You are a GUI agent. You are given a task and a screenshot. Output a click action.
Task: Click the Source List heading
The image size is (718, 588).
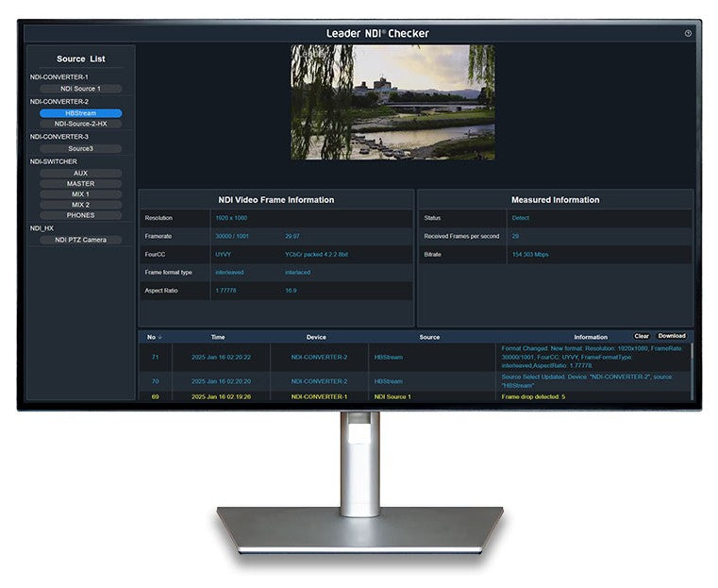pyautogui.click(x=80, y=59)
